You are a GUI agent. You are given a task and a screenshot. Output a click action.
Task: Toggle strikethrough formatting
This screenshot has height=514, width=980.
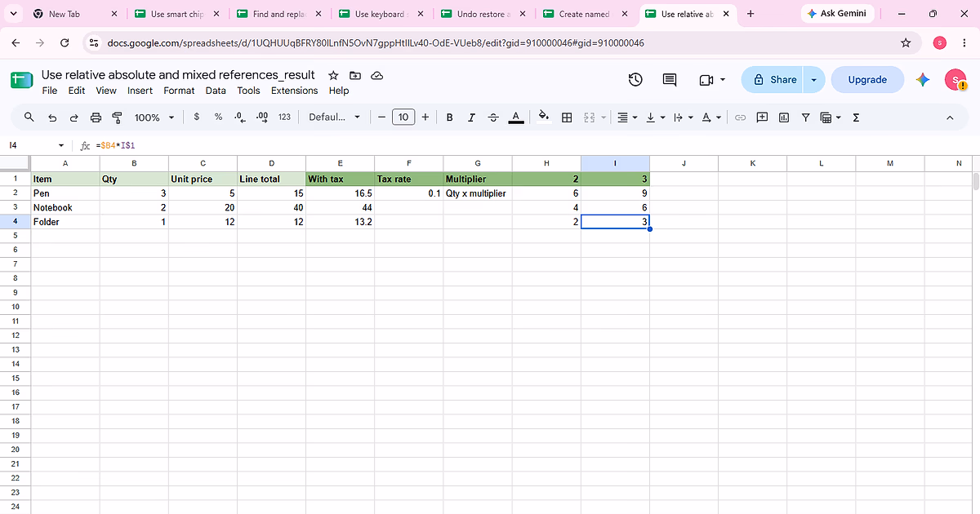pyautogui.click(x=493, y=117)
